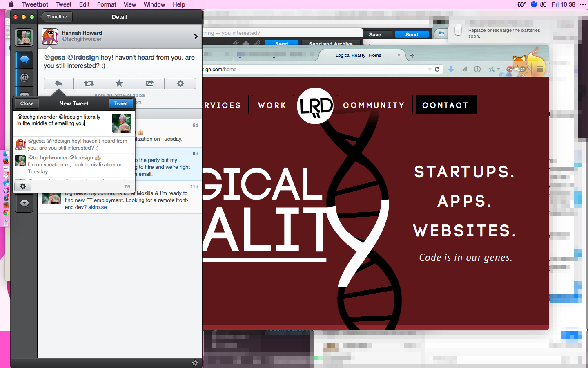The width and height of the screenshot is (588, 368).
Task: Open the browser hamburger menu
Action: click(x=540, y=69)
